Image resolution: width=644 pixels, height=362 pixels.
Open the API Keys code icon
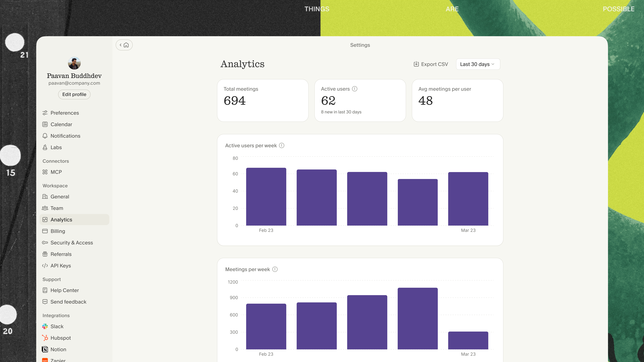coord(45,266)
